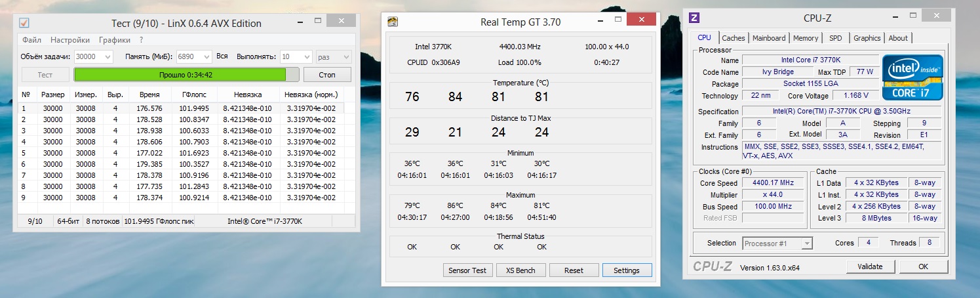
Task: Click the Тест button in LinX
Action: click(45, 74)
